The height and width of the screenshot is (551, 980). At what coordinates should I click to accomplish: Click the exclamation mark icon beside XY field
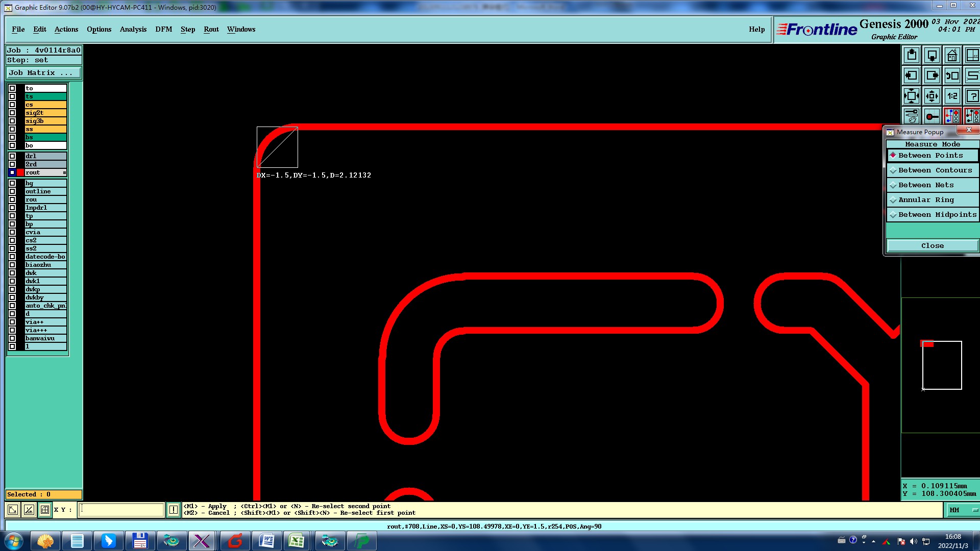tap(174, 510)
